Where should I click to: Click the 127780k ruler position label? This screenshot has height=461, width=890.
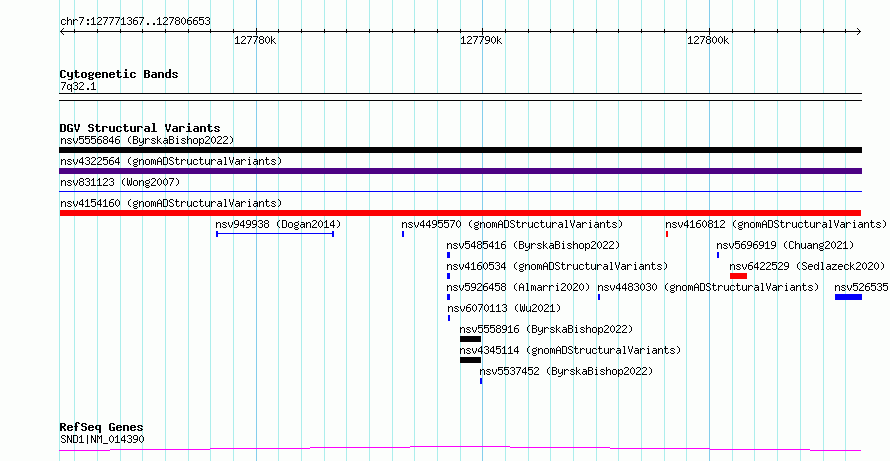click(255, 40)
